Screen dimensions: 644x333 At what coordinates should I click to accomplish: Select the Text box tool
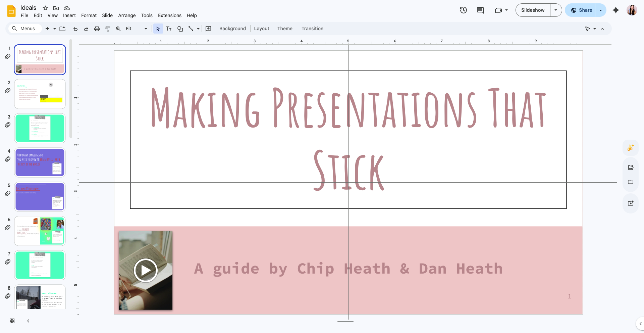(x=169, y=29)
